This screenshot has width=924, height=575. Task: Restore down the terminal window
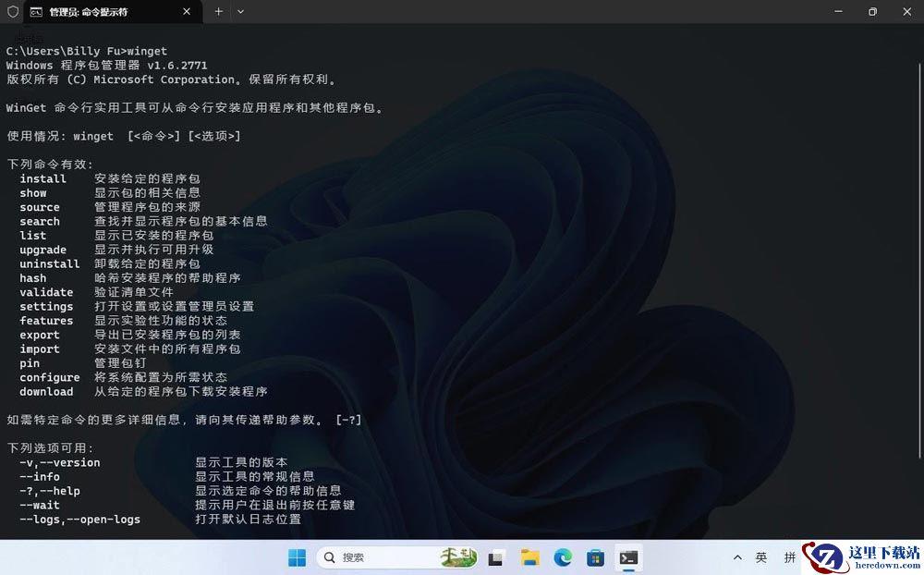[x=873, y=12]
